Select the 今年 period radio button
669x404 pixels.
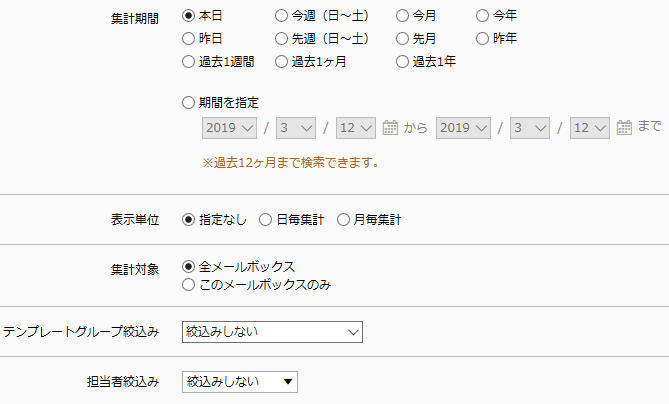click(x=482, y=16)
